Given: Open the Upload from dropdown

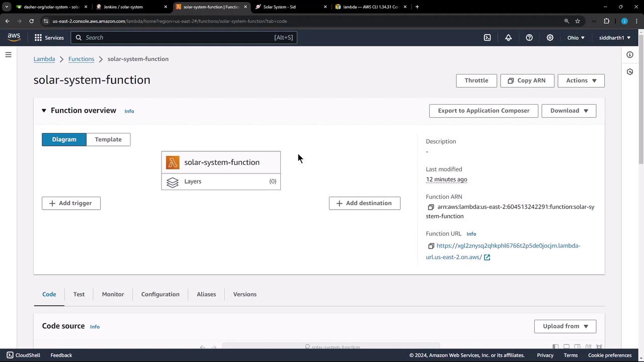Looking at the screenshot, I should pos(565,326).
